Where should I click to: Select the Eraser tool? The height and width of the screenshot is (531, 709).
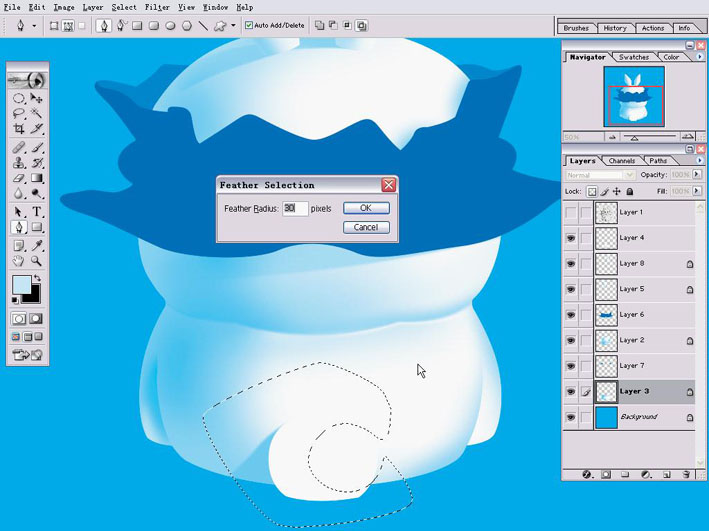[19, 178]
